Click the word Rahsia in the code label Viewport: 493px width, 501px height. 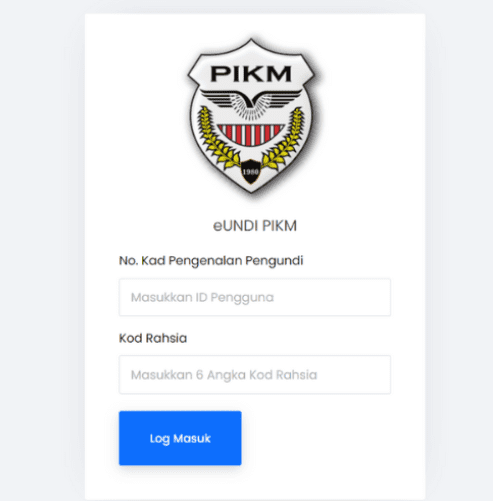coord(166,338)
